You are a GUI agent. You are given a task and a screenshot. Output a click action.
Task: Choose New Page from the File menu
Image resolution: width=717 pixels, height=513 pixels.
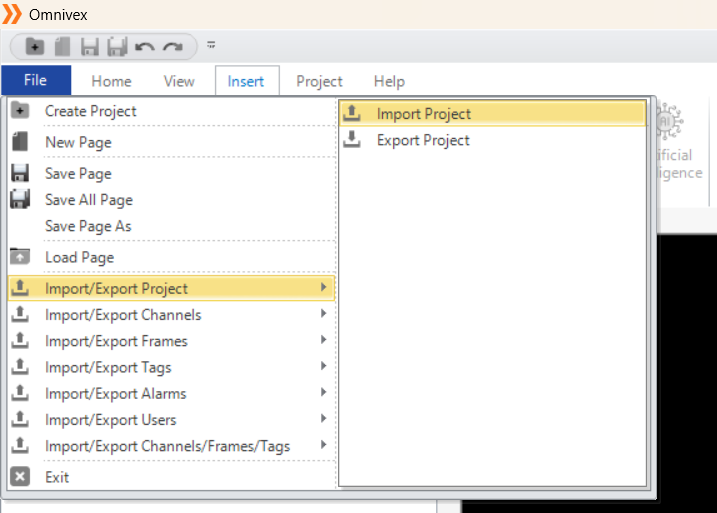(171, 142)
